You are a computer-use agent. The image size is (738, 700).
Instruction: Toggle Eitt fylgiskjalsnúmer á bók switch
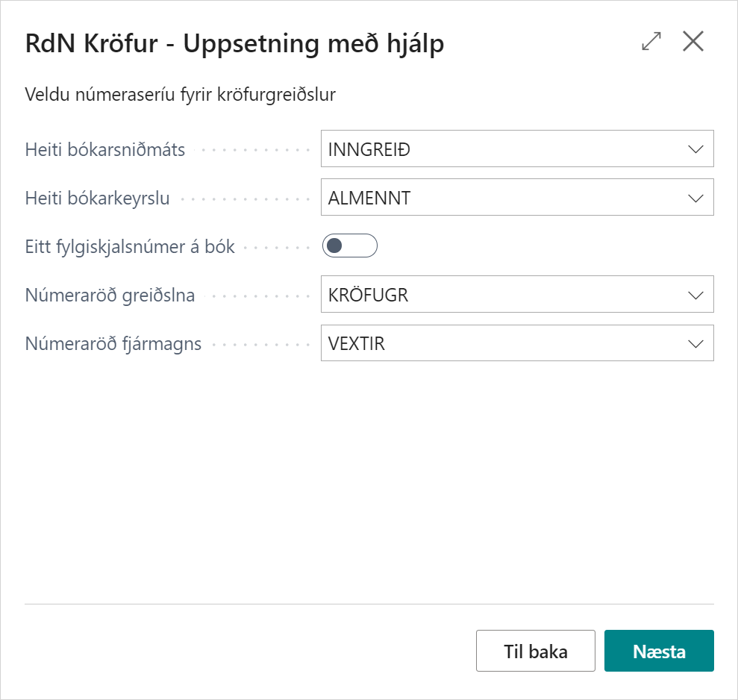[x=349, y=246]
